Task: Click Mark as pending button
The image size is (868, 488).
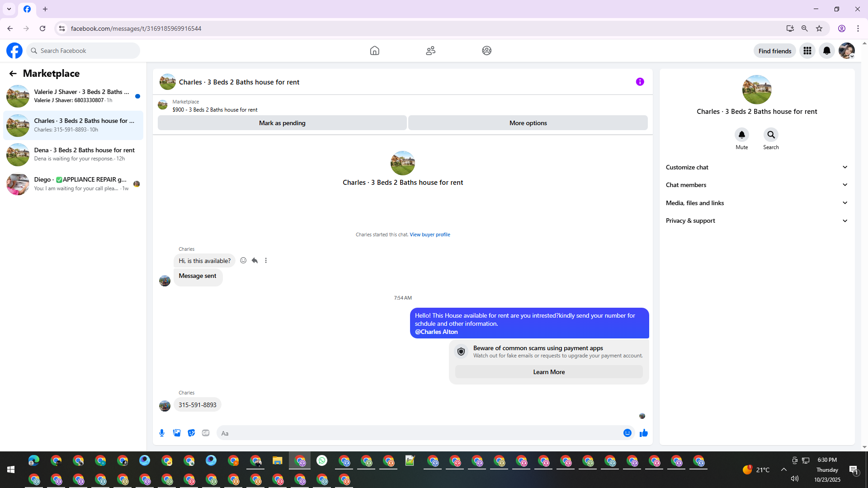Action: [x=282, y=123]
